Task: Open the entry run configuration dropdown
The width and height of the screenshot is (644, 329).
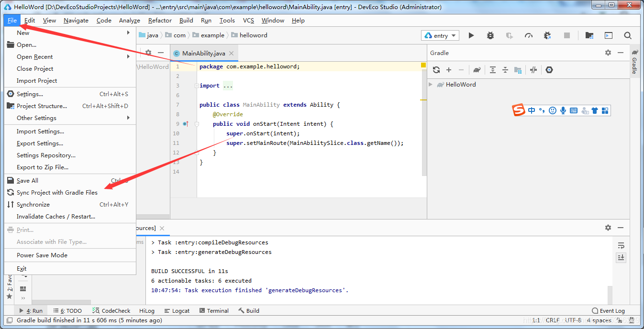Action: [x=440, y=35]
